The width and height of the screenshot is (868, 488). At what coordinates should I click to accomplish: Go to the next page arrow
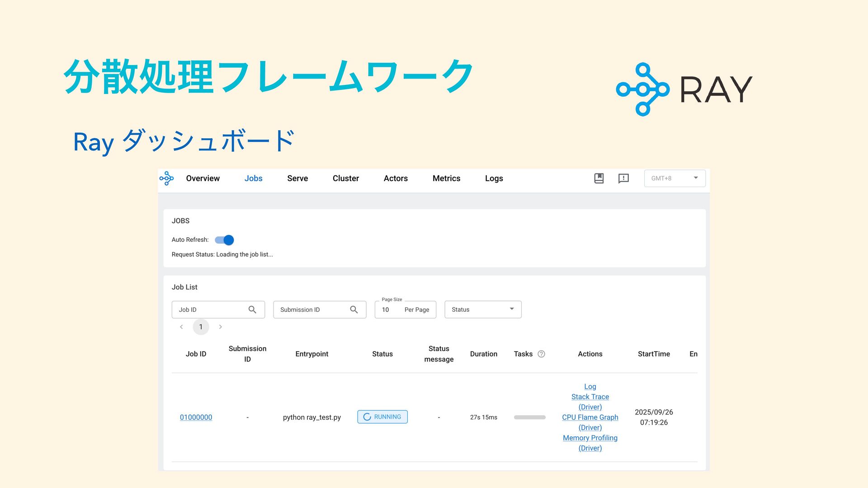tap(220, 327)
